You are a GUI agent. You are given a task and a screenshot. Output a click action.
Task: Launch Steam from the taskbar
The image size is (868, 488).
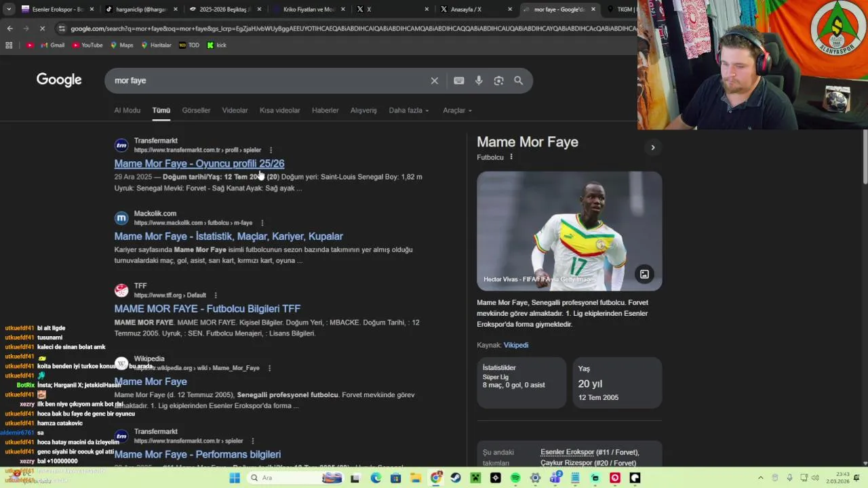(456, 478)
